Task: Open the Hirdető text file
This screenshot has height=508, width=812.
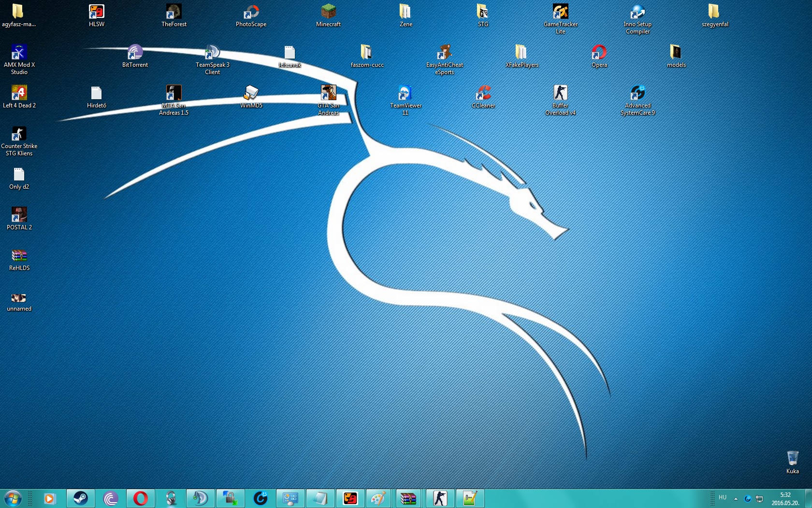Action: tap(97, 96)
